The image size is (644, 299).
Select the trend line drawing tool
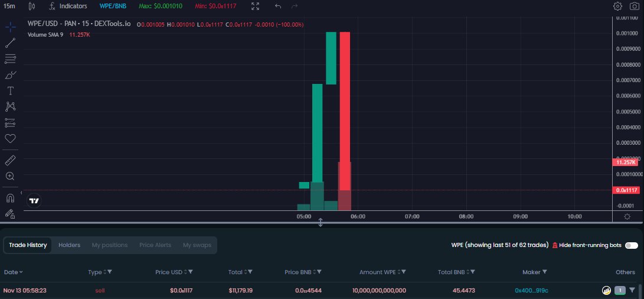click(10, 43)
